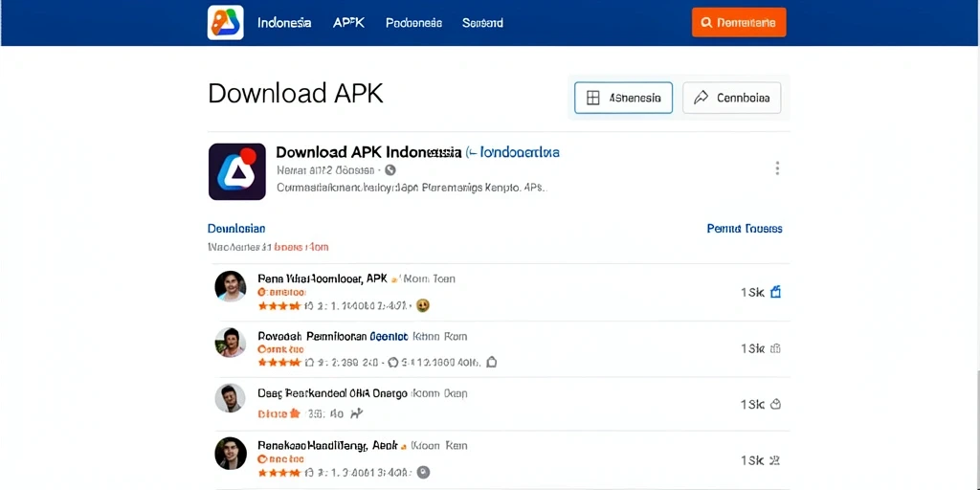980x490 pixels.
Task: Click the blue icon beside first row's 1Sk
Action: pyautogui.click(x=775, y=292)
